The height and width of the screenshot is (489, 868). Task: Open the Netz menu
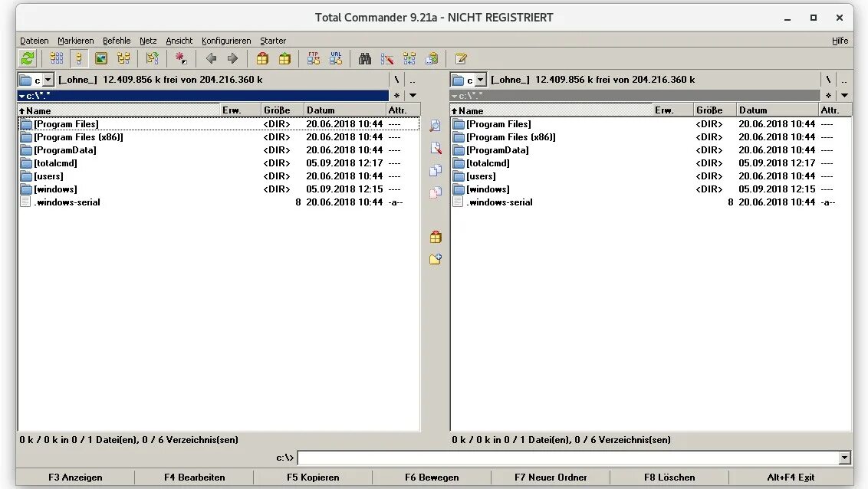tap(148, 41)
